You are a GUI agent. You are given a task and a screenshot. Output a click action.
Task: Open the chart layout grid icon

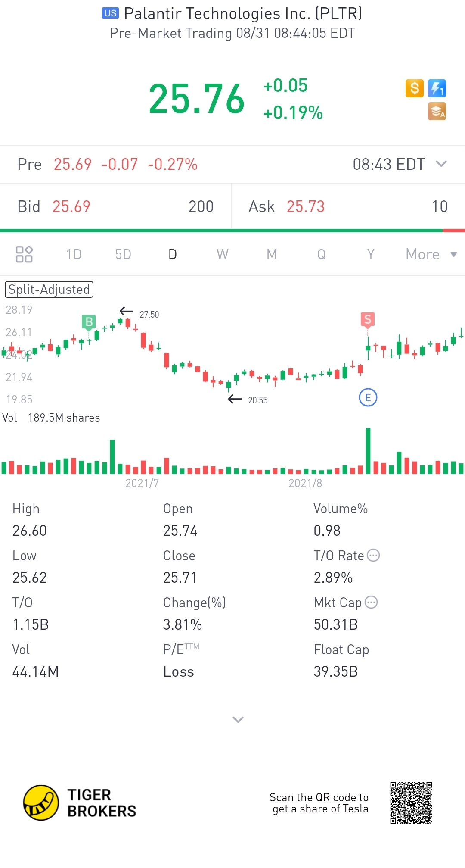click(x=24, y=254)
